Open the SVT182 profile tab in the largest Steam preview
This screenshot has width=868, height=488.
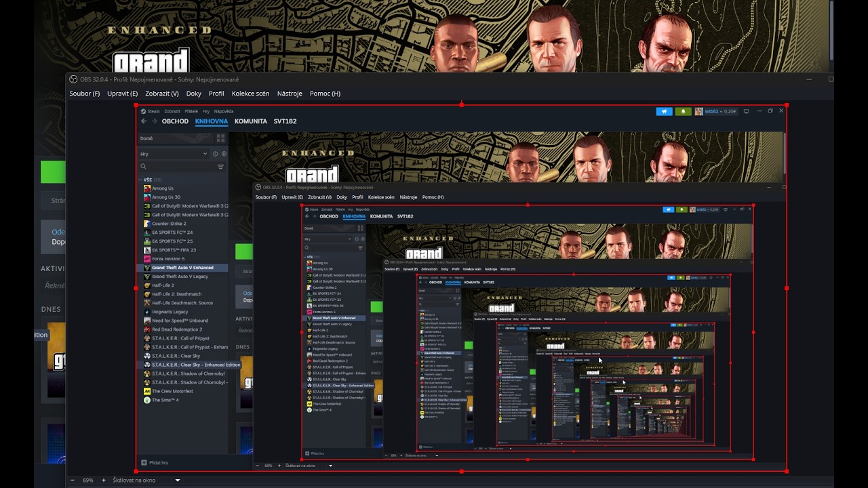[x=285, y=121]
